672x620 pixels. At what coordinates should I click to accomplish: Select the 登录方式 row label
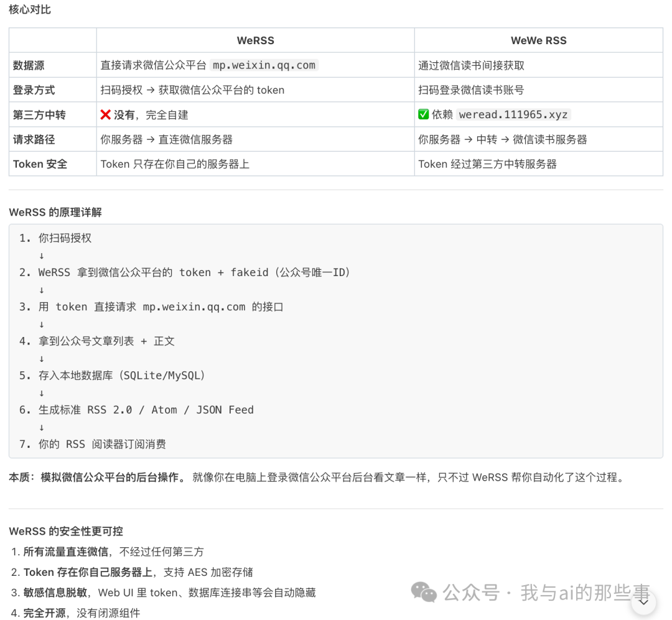(34, 90)
